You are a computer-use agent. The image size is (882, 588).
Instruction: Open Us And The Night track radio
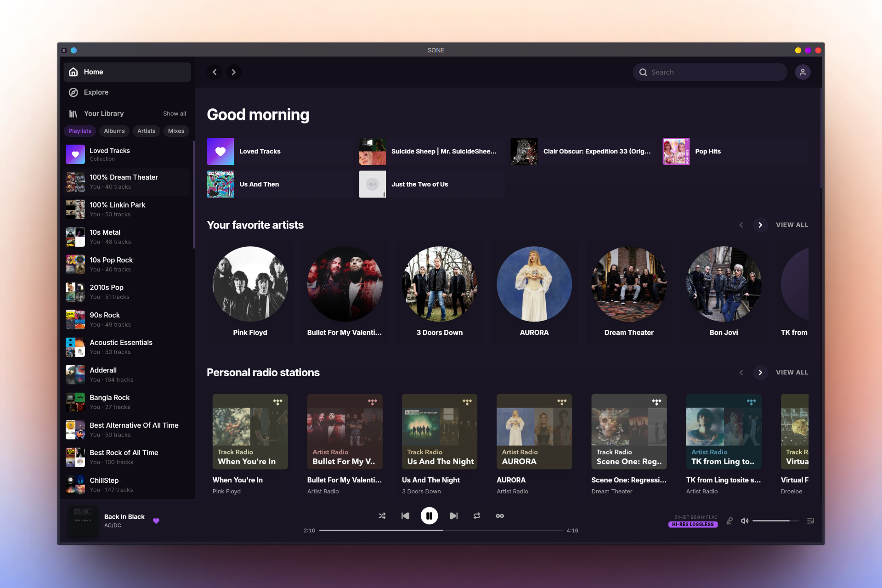(440, 431)
